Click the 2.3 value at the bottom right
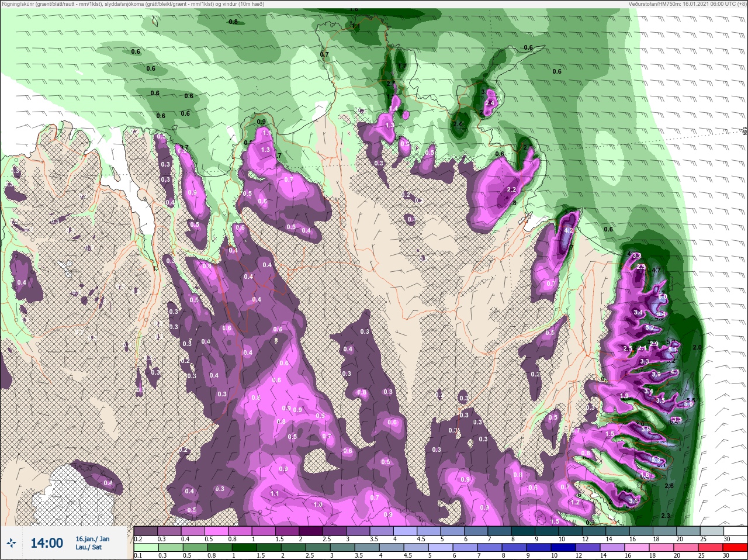Viewport: 748px width, 560px height. click(x=665, y=516)
